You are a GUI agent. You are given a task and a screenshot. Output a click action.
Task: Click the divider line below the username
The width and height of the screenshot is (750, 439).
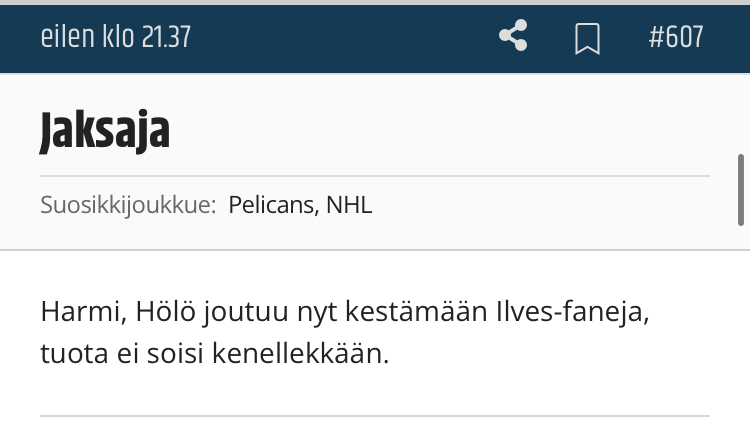[x=375, y=176]
